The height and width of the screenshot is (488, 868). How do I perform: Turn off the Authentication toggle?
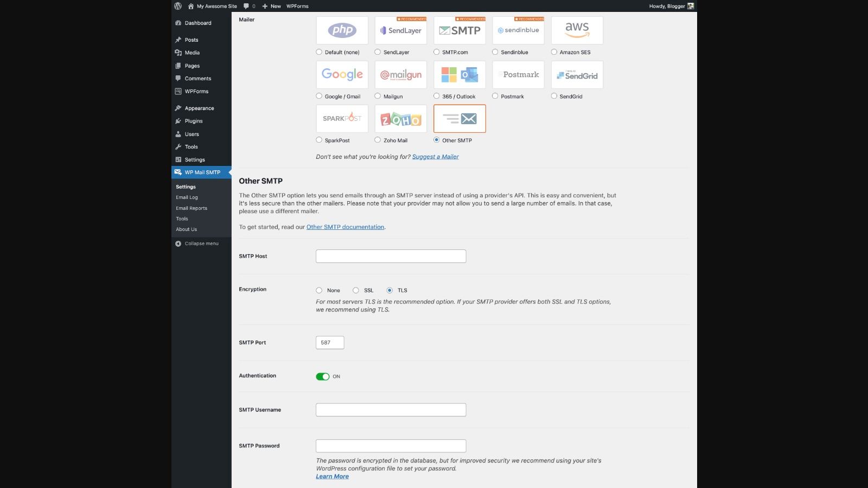coord(323,376)
